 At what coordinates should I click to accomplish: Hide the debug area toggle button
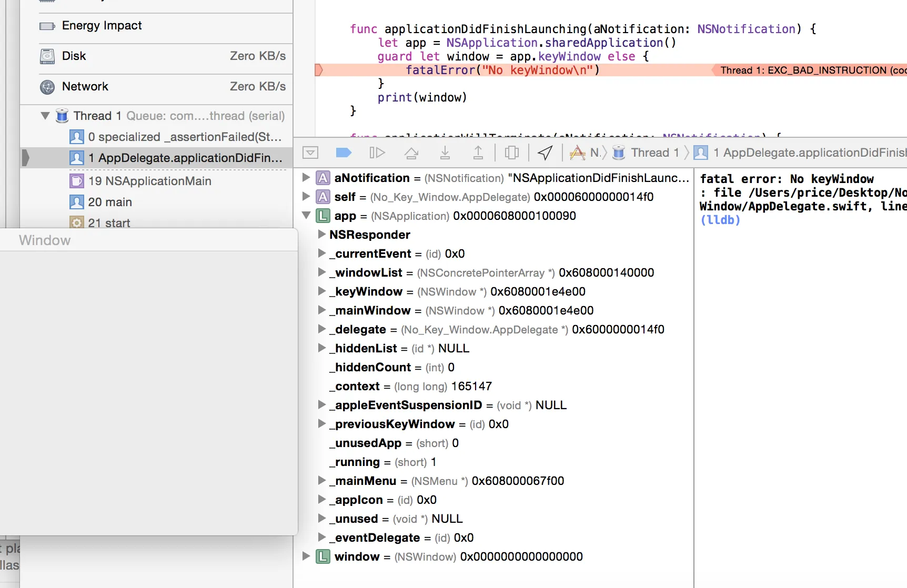(310, 153)
